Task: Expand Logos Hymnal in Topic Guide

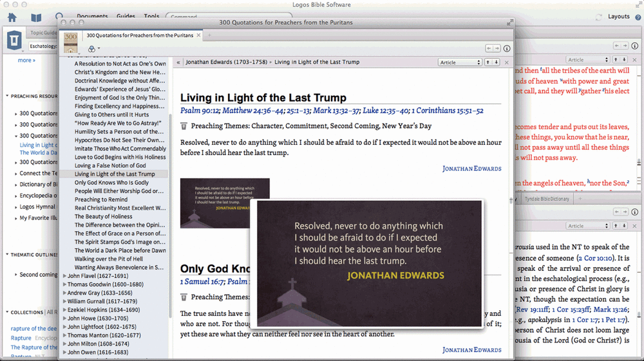Action: point(16,207)
